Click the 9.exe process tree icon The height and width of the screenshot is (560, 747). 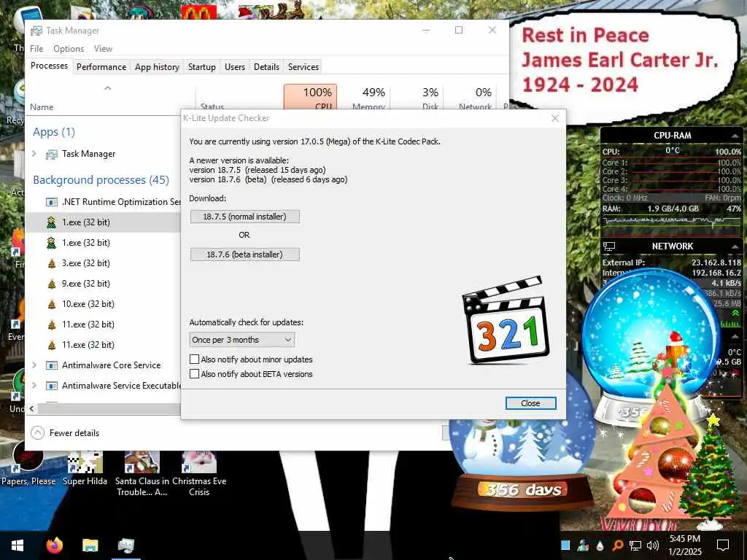tap(52, 284)
